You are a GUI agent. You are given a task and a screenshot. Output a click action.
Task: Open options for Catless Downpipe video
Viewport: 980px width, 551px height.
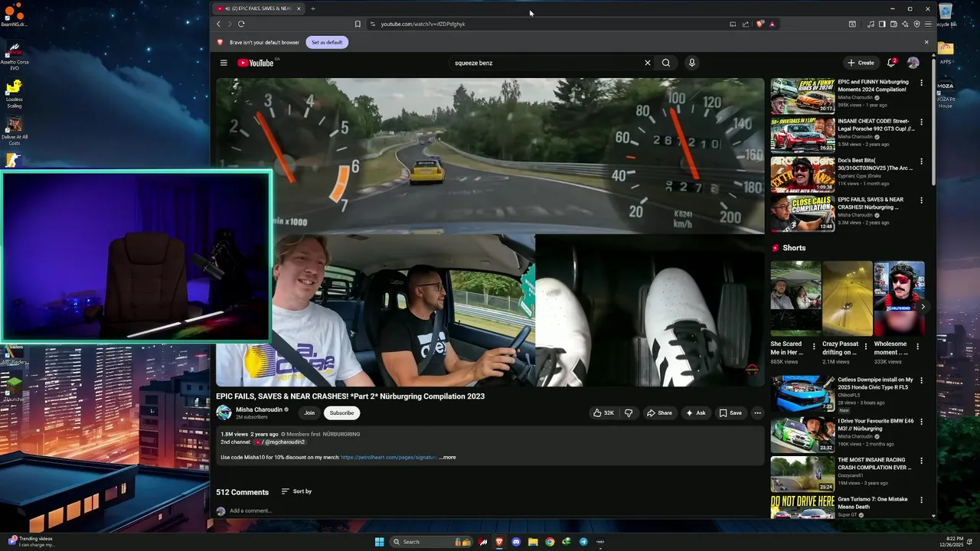921,380
